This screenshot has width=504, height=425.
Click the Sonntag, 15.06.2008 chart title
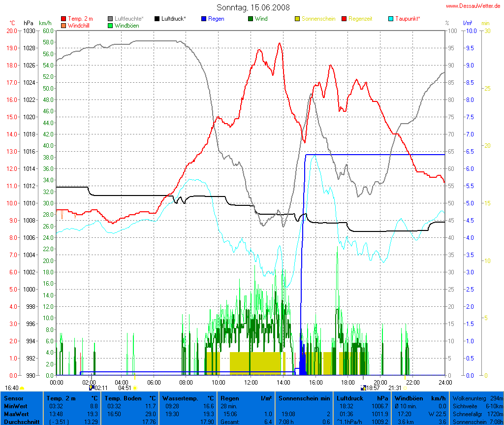pyautogui.click(x=253, y=7)
